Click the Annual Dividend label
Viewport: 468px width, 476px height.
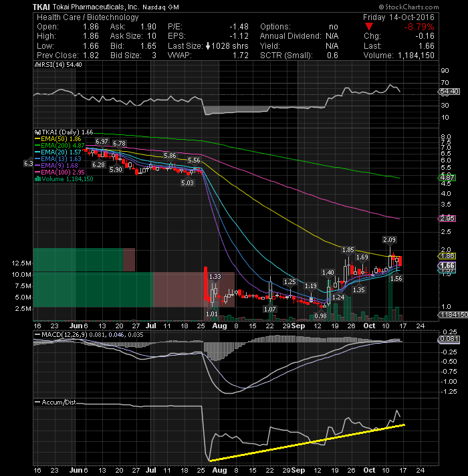[290, 36]
